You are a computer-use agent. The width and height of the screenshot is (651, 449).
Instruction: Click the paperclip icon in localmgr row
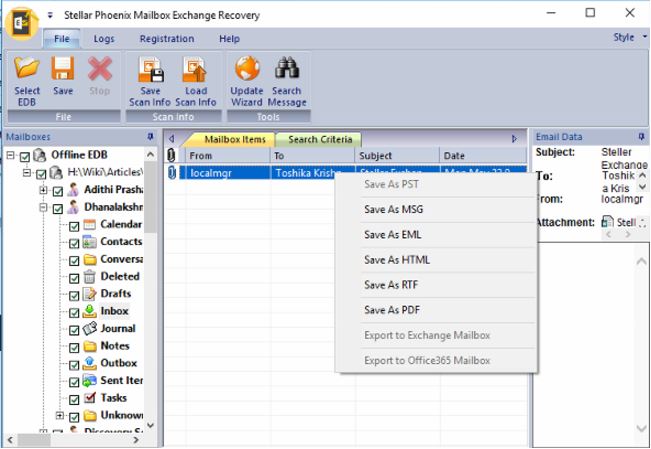coord(172,172)
